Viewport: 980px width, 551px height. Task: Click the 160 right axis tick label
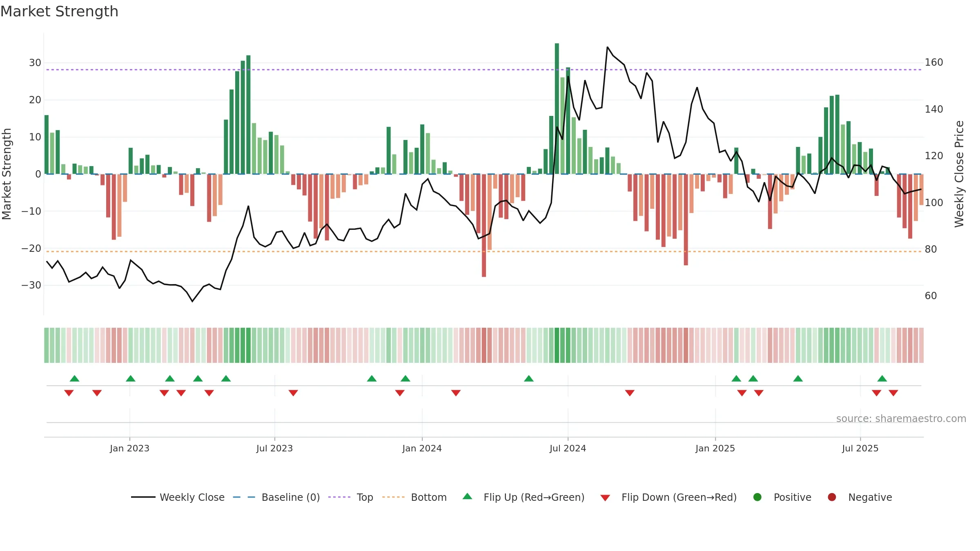pos(934,62)
